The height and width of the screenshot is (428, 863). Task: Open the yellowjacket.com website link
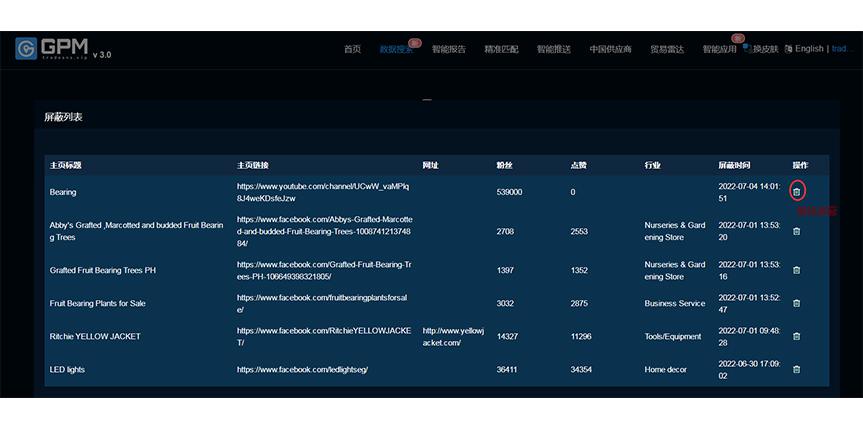tap(453, 336)
